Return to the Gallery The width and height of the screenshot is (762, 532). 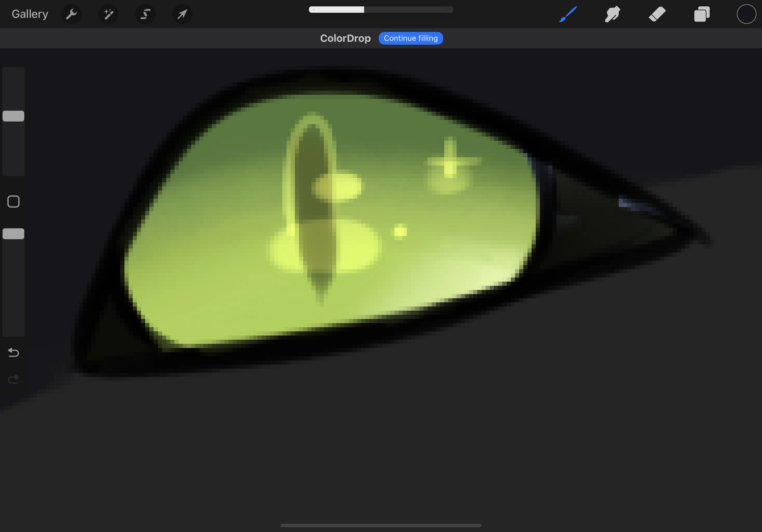[30, 14]
